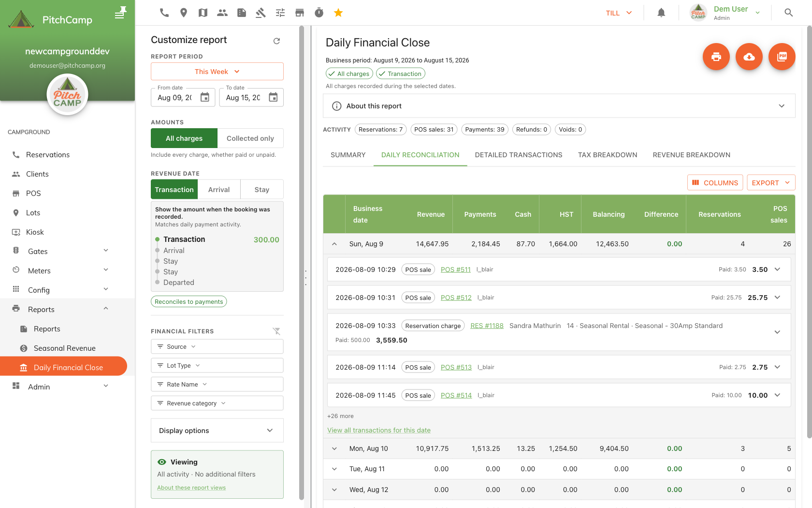This screenshot has width=812, height=508.
Task: Click the phone icon in top toolbar
Action: point(164,13)
